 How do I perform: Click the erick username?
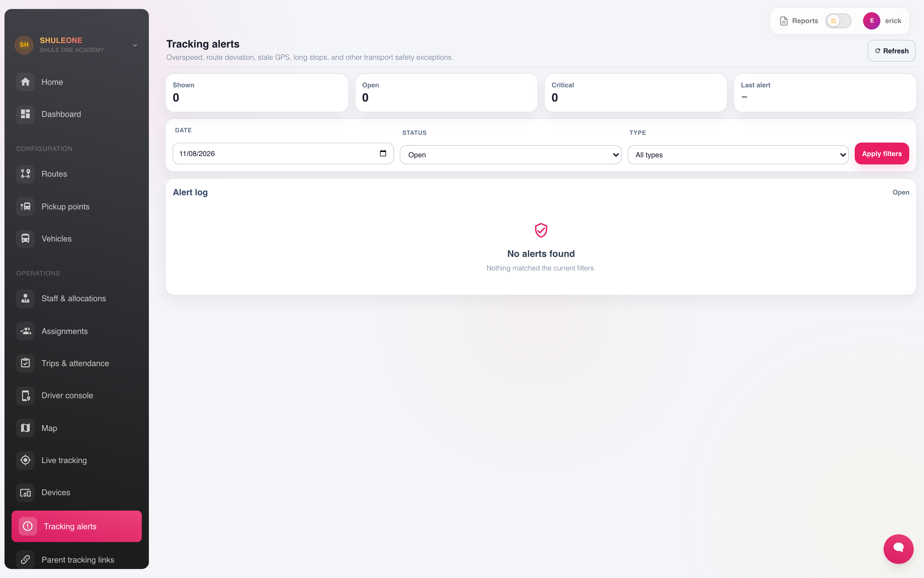pos(893,21)
